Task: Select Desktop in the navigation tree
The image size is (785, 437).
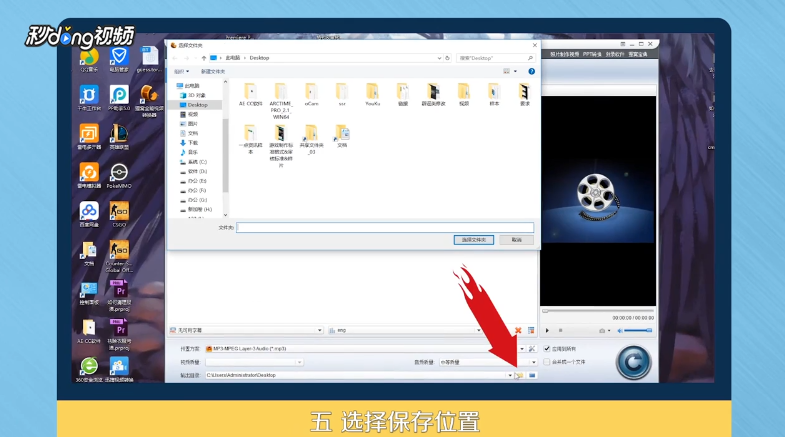Action: pos(197,105)
